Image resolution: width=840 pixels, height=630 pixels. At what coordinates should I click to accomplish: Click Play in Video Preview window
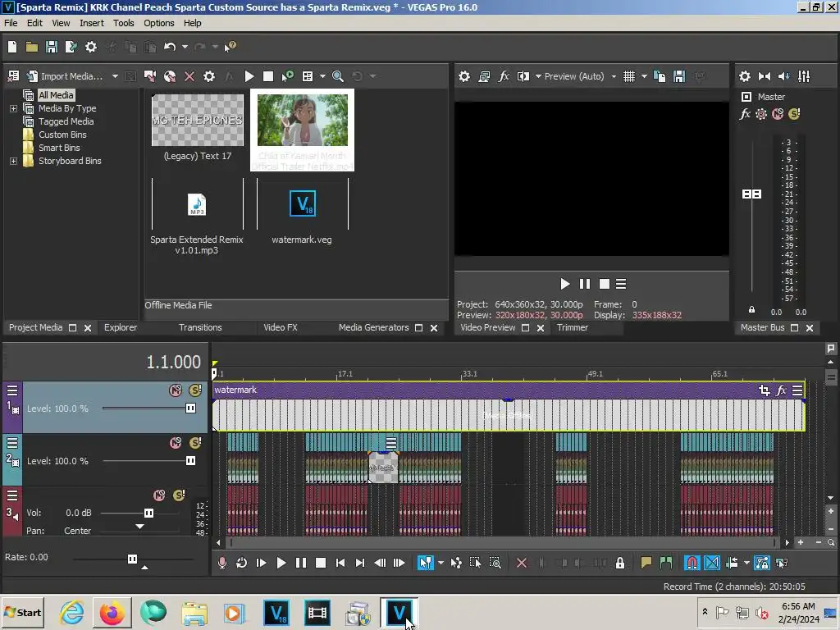point(564,284)
